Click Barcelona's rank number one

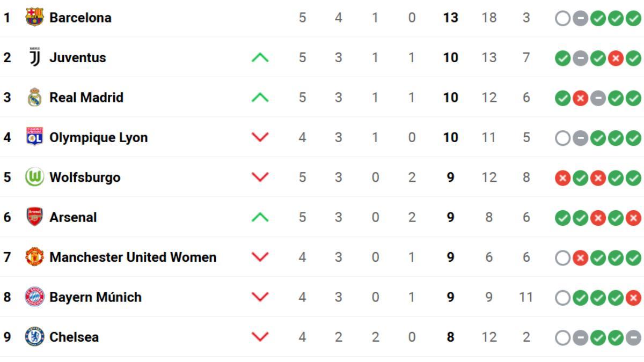coord(6,17)
